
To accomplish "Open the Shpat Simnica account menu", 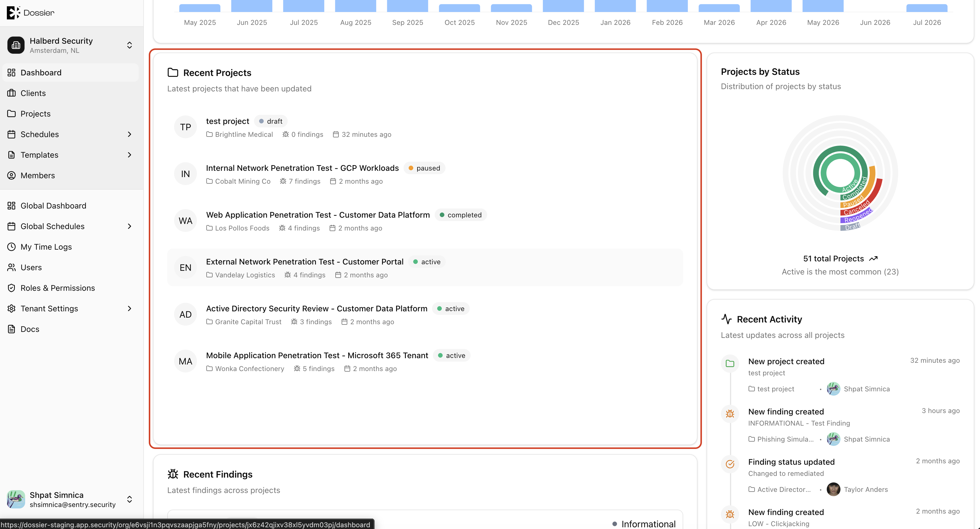I will (71, 499).
